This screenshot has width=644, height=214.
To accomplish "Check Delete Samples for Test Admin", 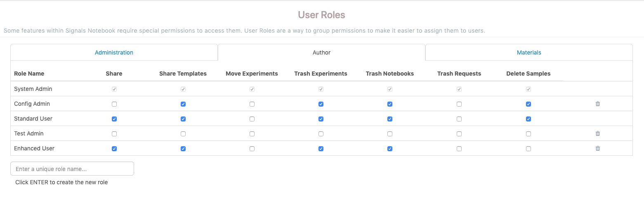I will coord(528,134).
